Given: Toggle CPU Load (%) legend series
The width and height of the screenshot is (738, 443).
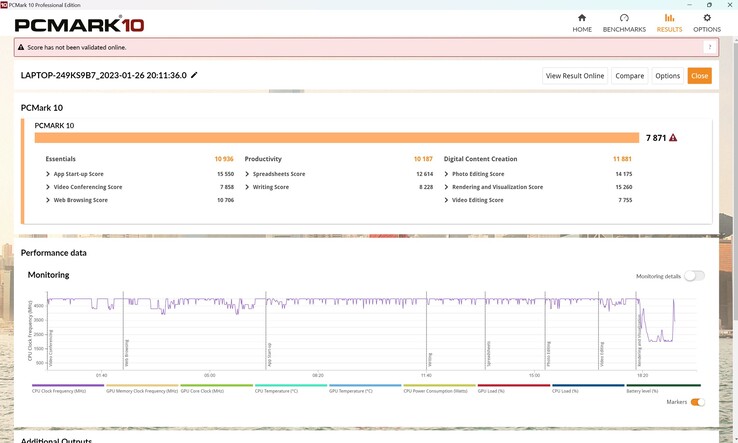Looking at the screenshot, I should click(588, 388).
